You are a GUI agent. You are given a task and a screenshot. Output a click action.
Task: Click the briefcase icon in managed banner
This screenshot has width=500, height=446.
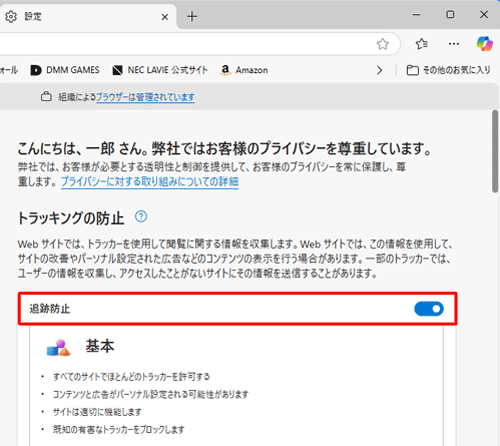click(46, 96)
